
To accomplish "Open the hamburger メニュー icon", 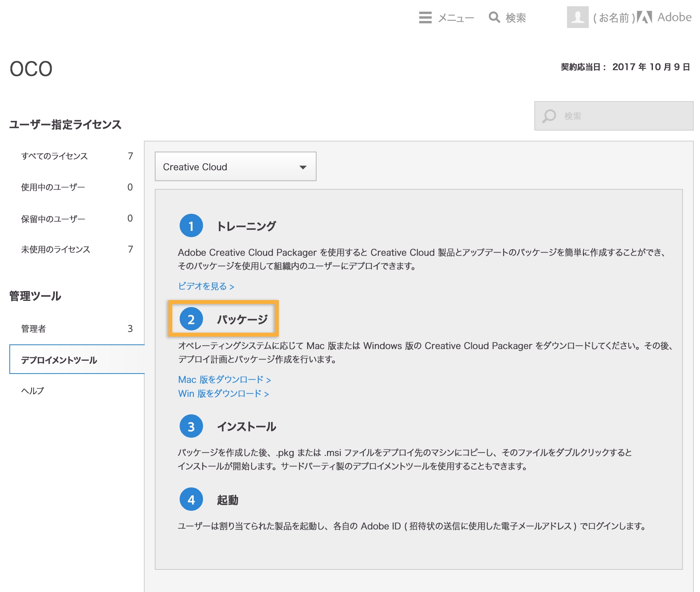I will [x=425, y=17].
